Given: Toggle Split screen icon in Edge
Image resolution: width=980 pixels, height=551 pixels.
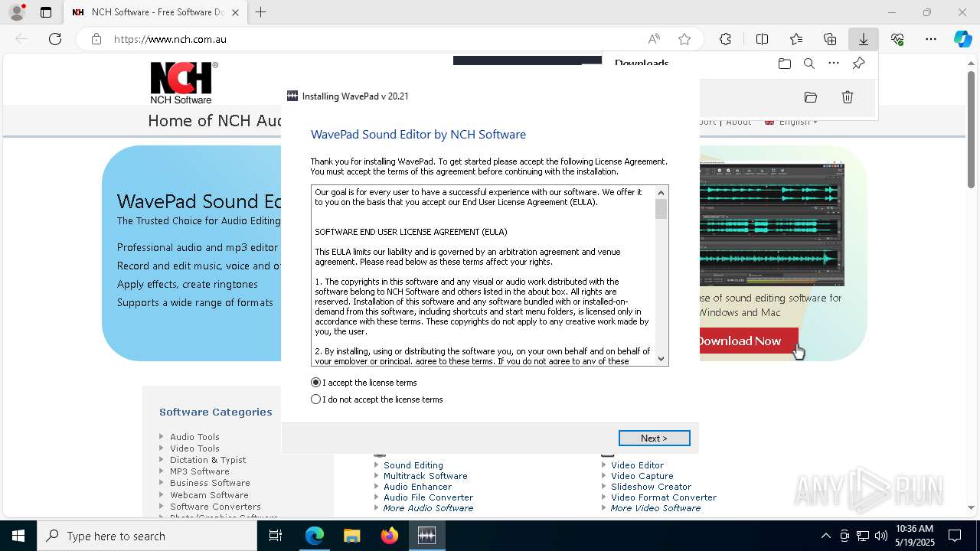Looking at the screenshot, I should tap(762, 39).
